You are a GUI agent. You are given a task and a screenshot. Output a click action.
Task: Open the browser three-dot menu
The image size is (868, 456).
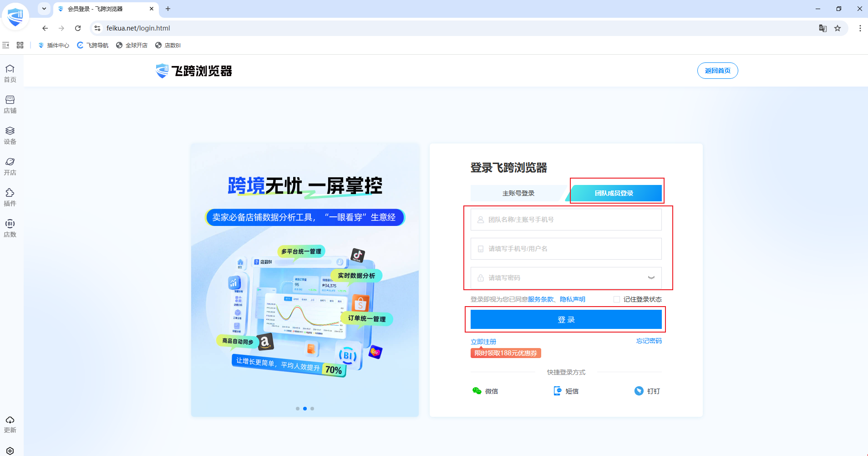point(860,28)
